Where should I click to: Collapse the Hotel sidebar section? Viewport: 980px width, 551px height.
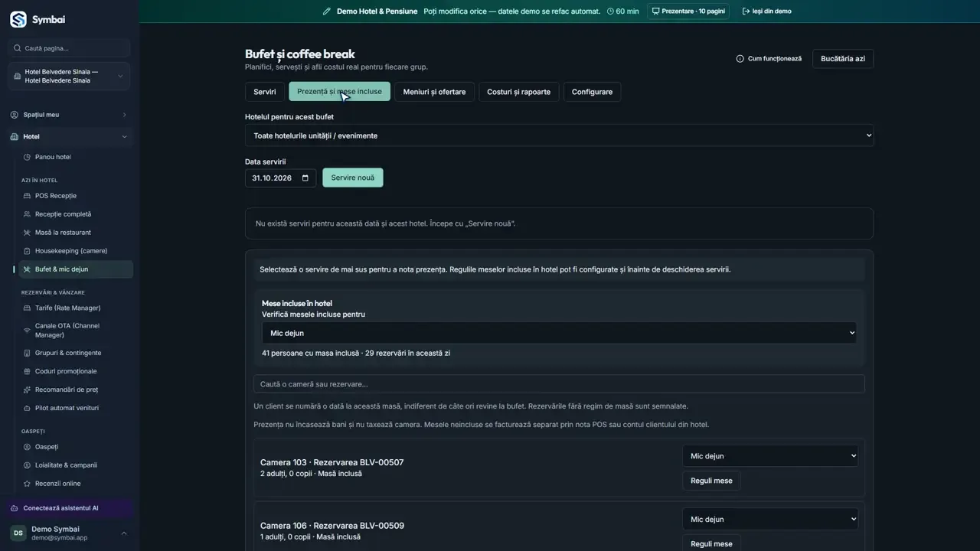pos(70,136)
